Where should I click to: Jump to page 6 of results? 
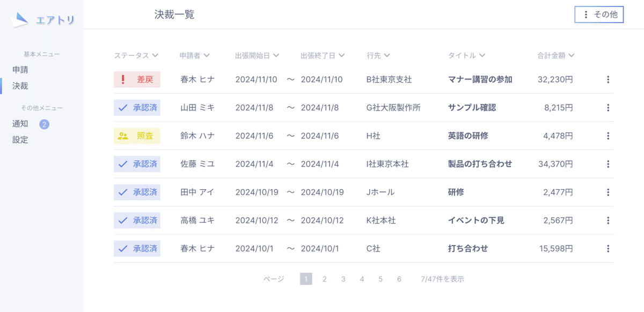click(399, 279)
